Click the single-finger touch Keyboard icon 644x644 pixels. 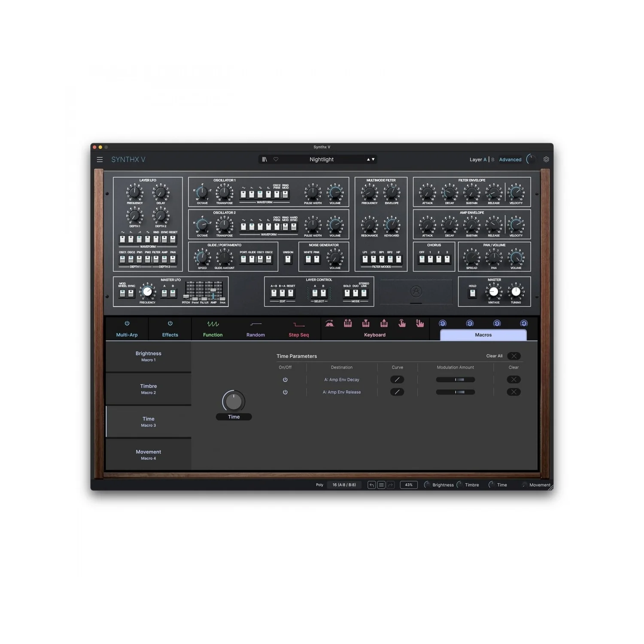click(x=402, y=323)
